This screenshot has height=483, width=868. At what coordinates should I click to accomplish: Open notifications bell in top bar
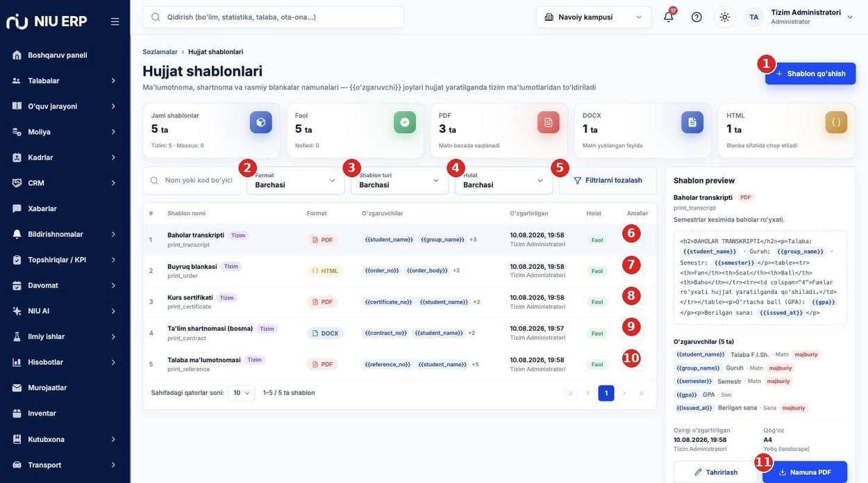669,17
